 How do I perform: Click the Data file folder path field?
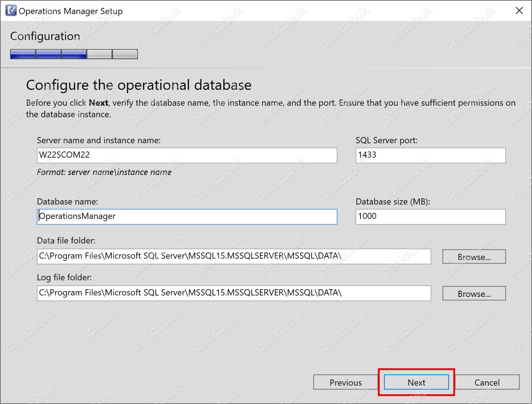234,256
